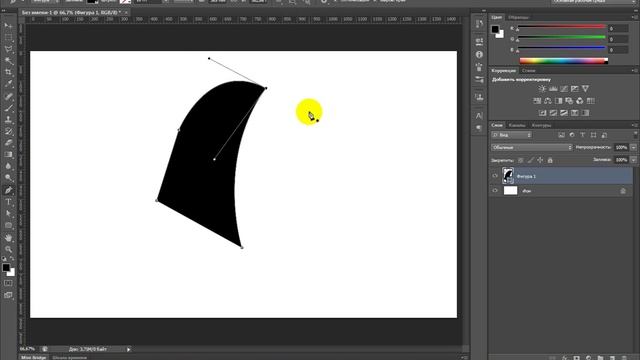Toggle lock all for the layer
This screenshot has height=360, width=640.
(550, 160)
